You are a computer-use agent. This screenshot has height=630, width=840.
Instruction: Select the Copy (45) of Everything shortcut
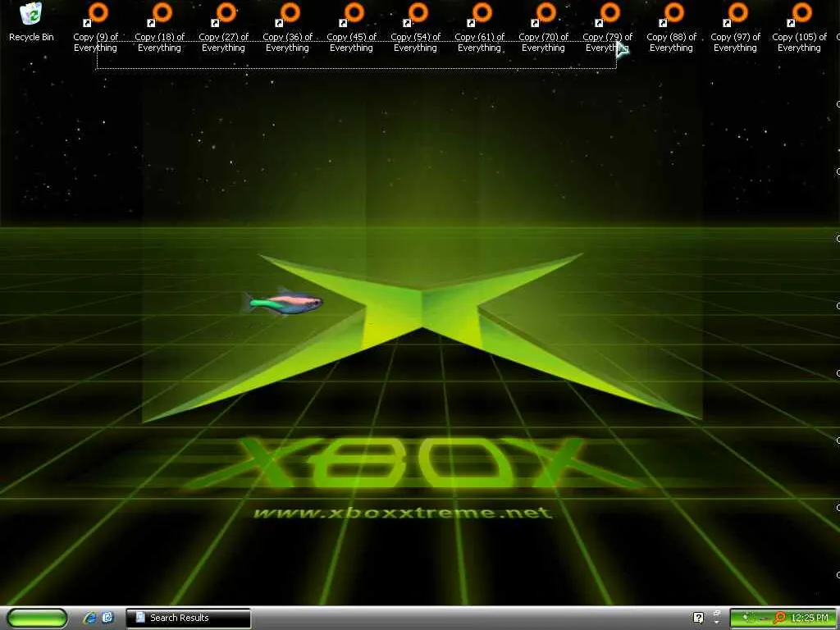(x=351, y=28)
